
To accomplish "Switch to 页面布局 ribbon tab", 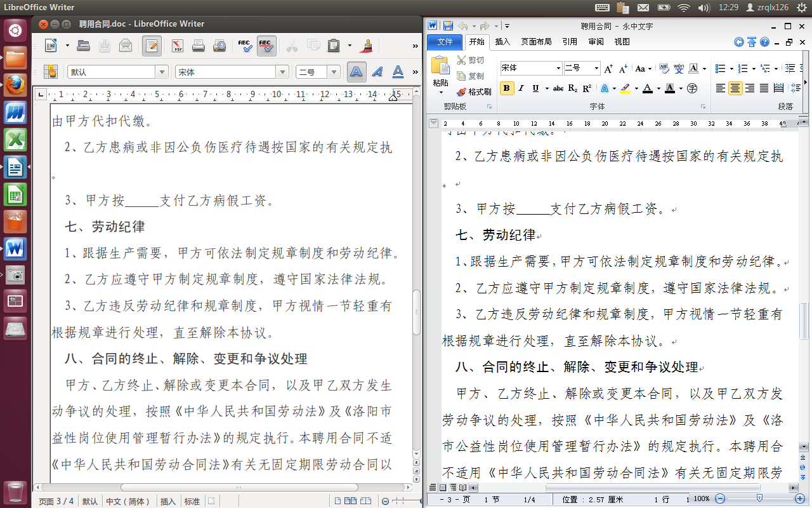I will pyautogui.click(x=536, y=42).
